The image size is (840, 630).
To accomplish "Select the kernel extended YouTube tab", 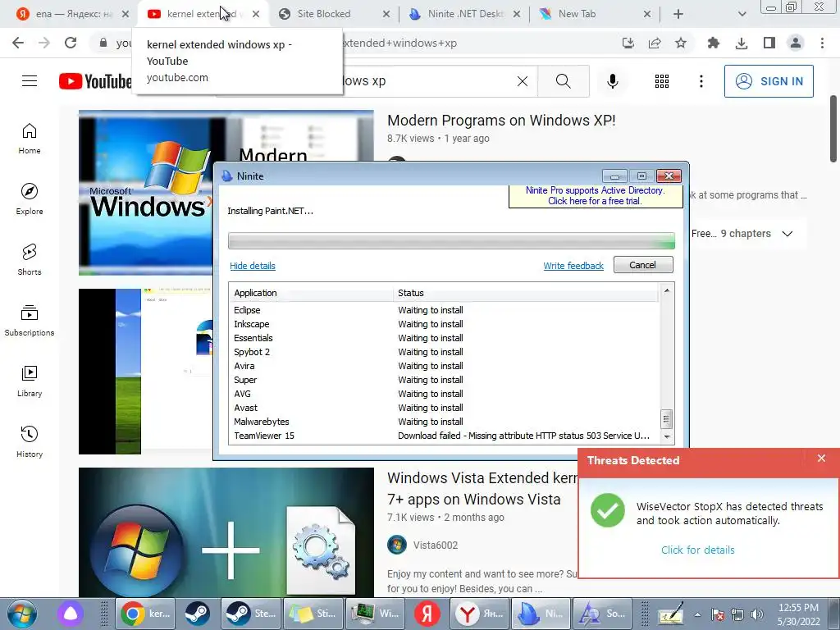I will pos(203,14).
